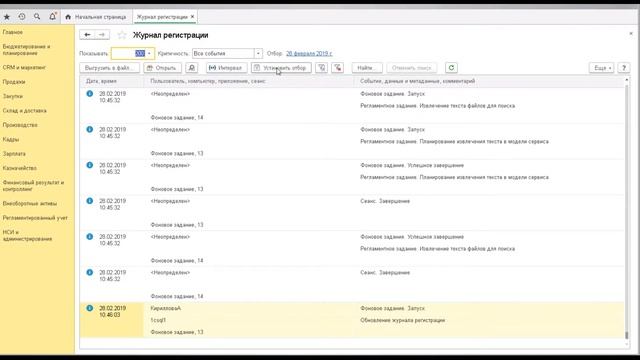
Task: Open Зарплата section
Action: coord(14,153)
